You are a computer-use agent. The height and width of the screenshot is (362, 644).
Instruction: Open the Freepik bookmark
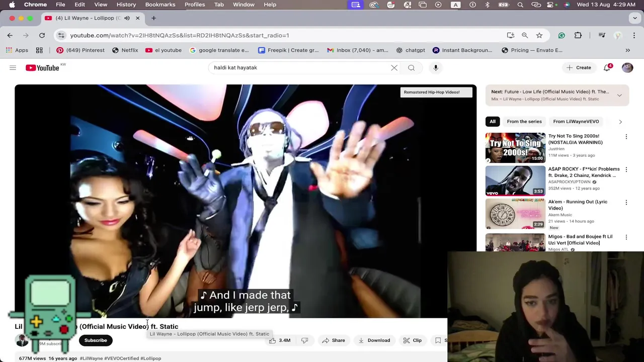288,50
